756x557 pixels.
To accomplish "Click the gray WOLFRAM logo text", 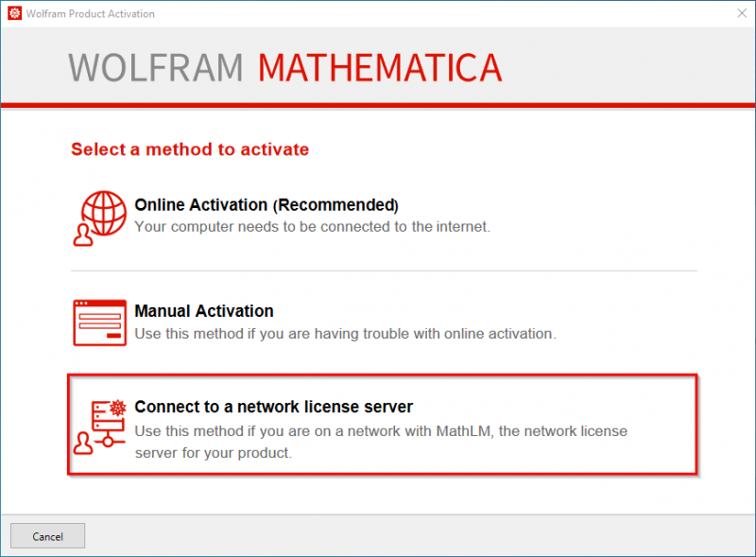I will point(155,67).
